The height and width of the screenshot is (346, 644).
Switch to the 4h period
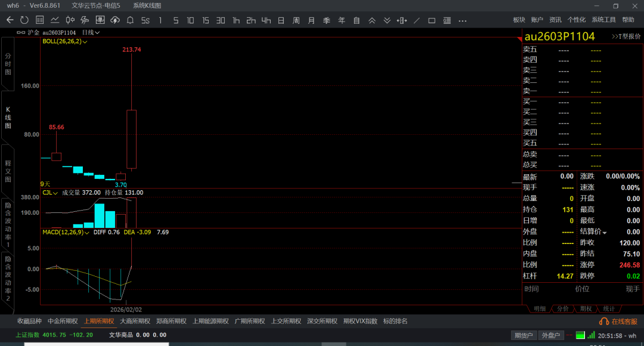(266, 20)
